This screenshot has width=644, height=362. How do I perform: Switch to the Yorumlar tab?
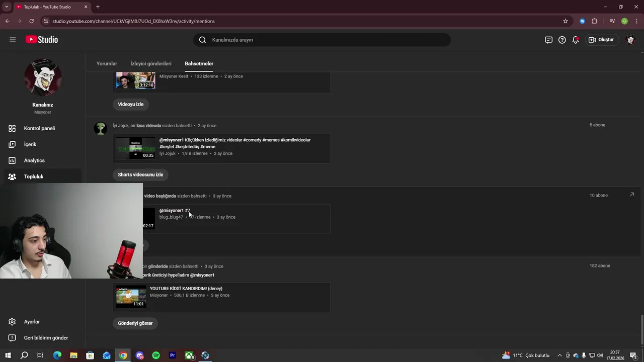[x=107, y=64]
